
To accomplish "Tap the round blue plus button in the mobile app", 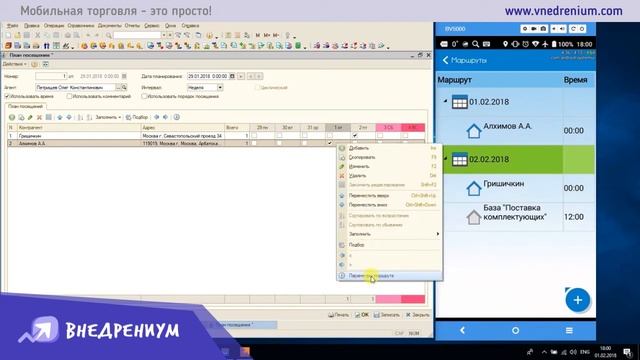I will point(578,300).
